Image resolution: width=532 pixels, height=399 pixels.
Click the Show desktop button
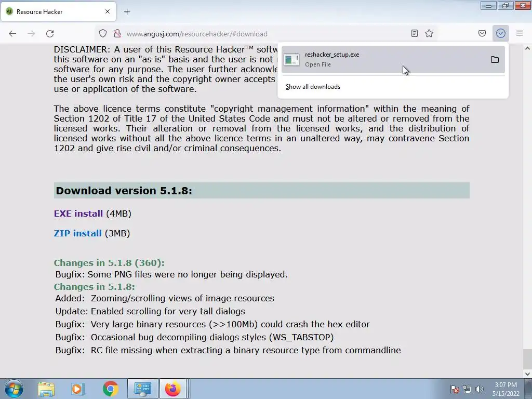click(x=528, y=389)
